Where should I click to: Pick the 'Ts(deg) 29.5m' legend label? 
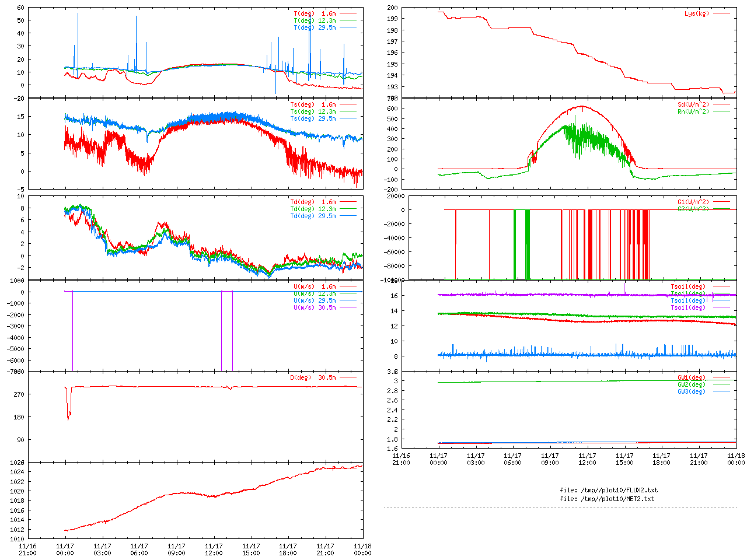click(x=313, y=119)
